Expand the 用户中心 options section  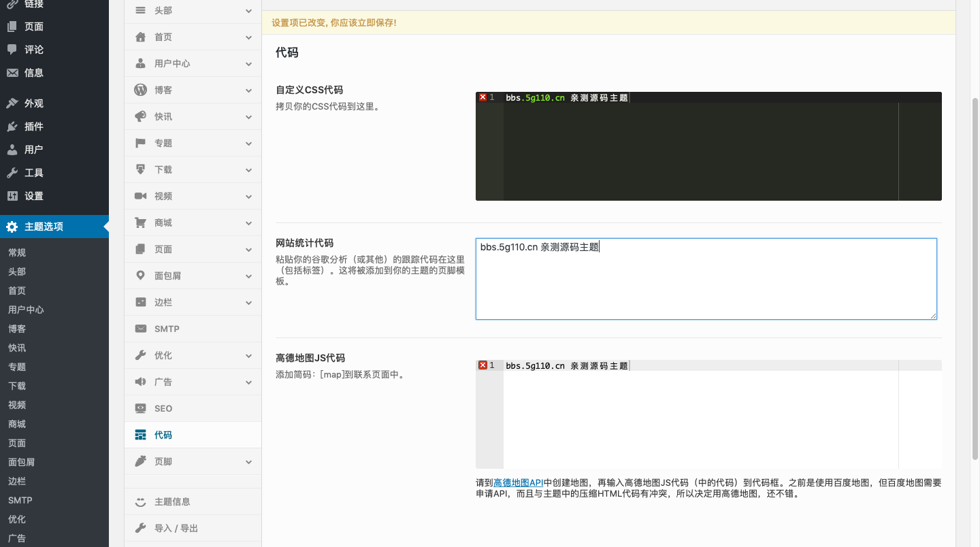(x=248, y=64)
